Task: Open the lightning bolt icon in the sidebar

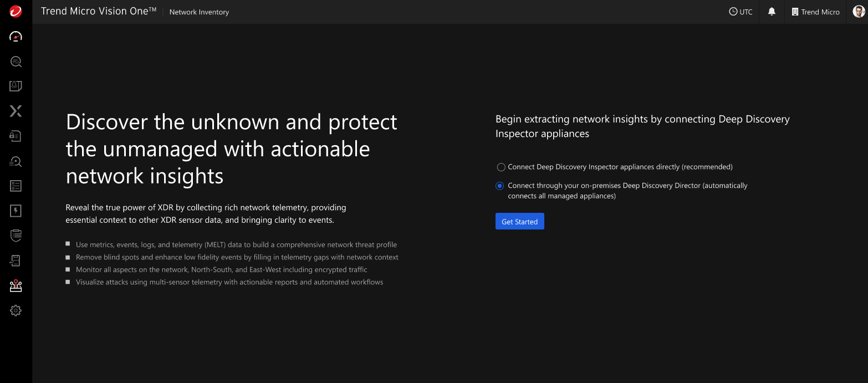Action: click(16, 211)
